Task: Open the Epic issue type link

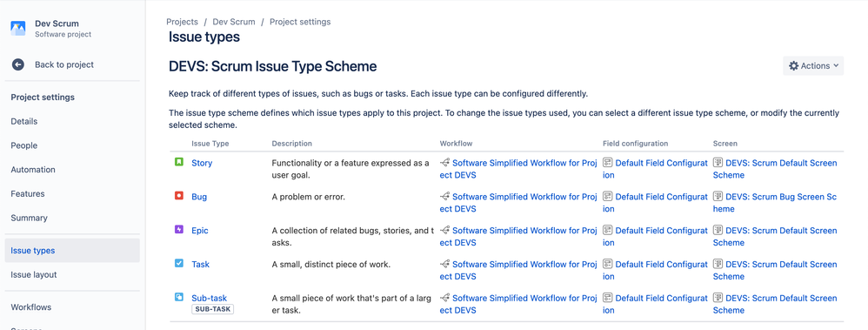Action: coord(200,230)
